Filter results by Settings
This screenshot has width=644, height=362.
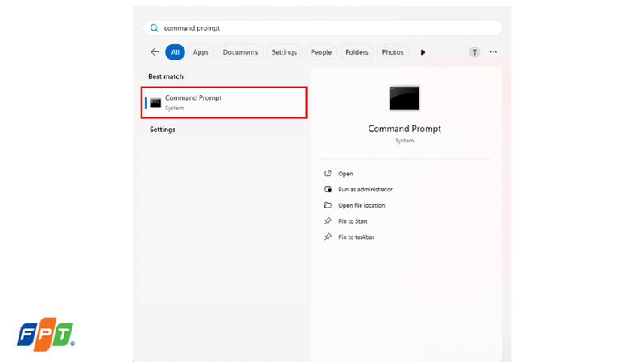tap(284, 52)
